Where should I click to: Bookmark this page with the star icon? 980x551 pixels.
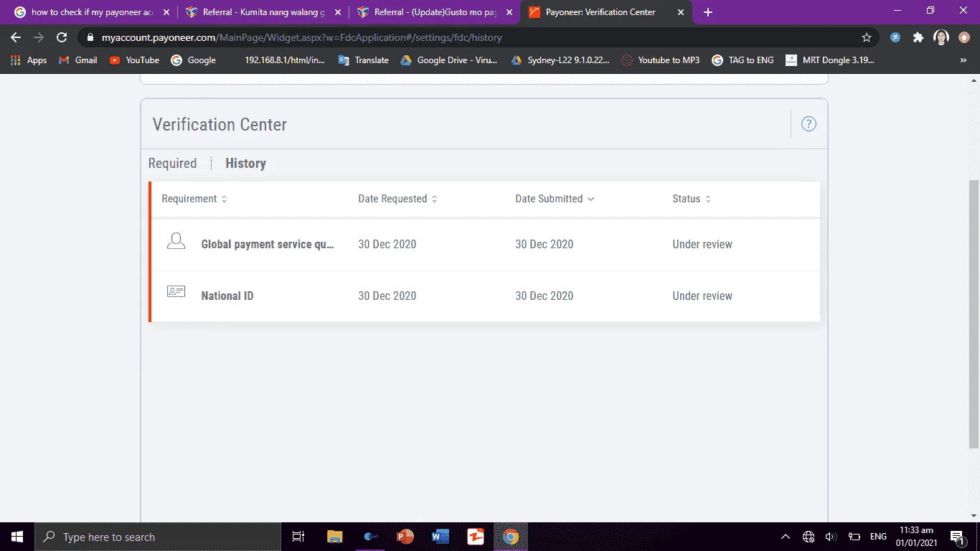867,37
